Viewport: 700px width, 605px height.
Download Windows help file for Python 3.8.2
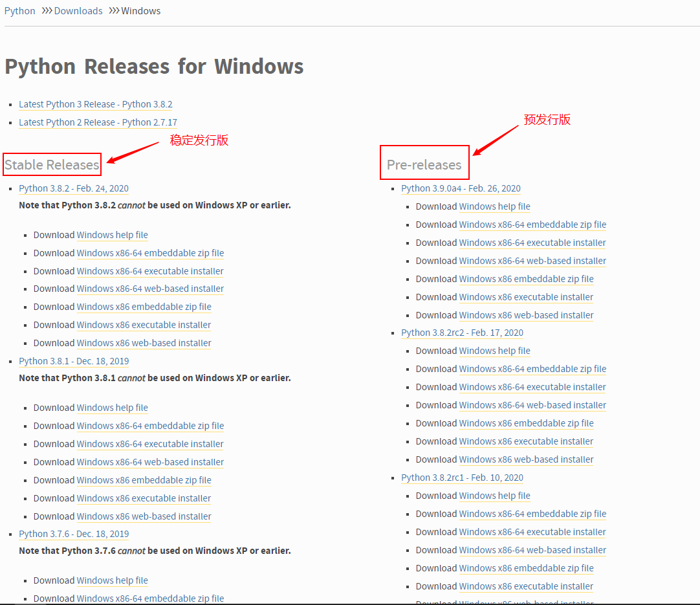tap(112, 235)
